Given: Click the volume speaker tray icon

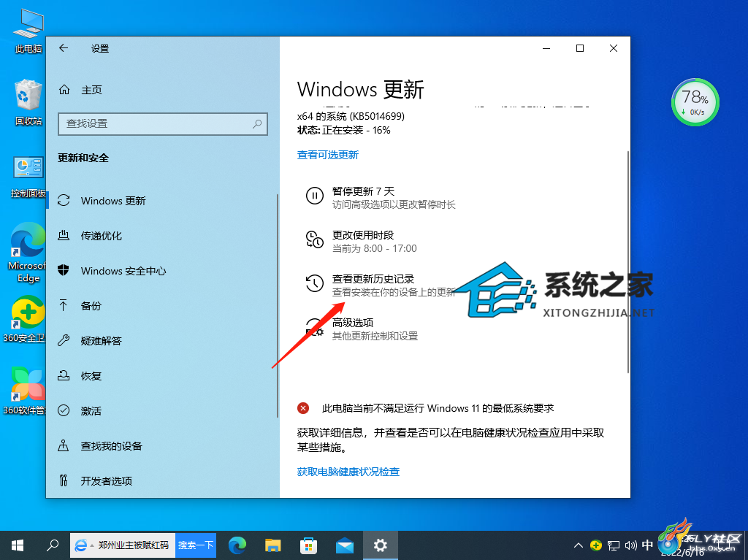Looking at the screenshot, I should tap(630, 545).
